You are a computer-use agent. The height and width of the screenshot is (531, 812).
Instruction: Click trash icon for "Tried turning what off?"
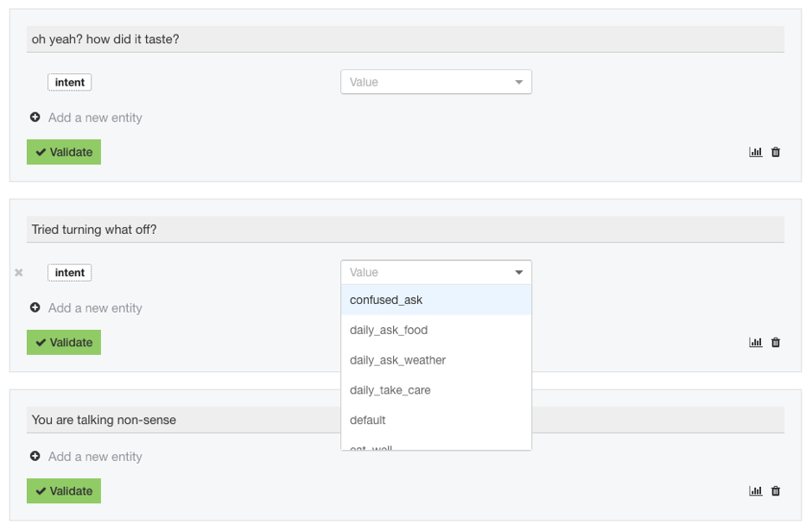click(x=776, y=342)
